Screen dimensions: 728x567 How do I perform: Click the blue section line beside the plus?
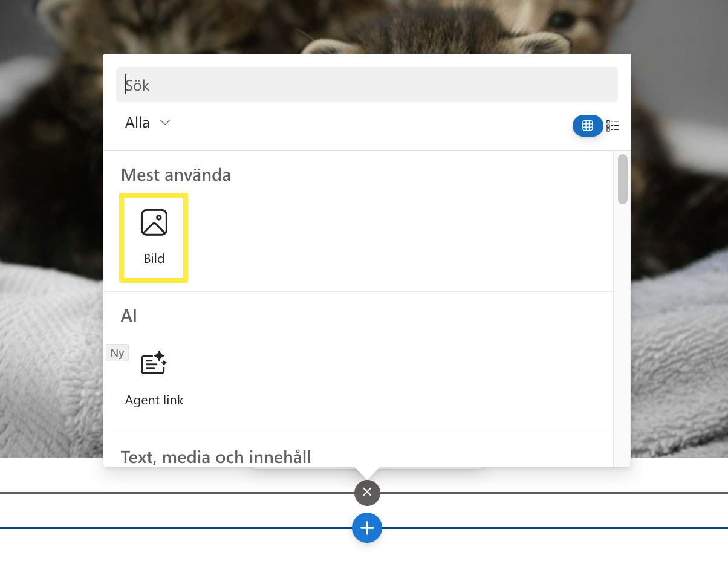click(181, 528)
